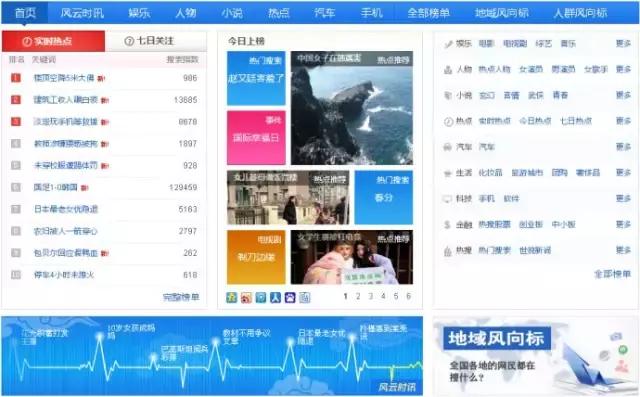Click the third blue share icon

(261, 297)
